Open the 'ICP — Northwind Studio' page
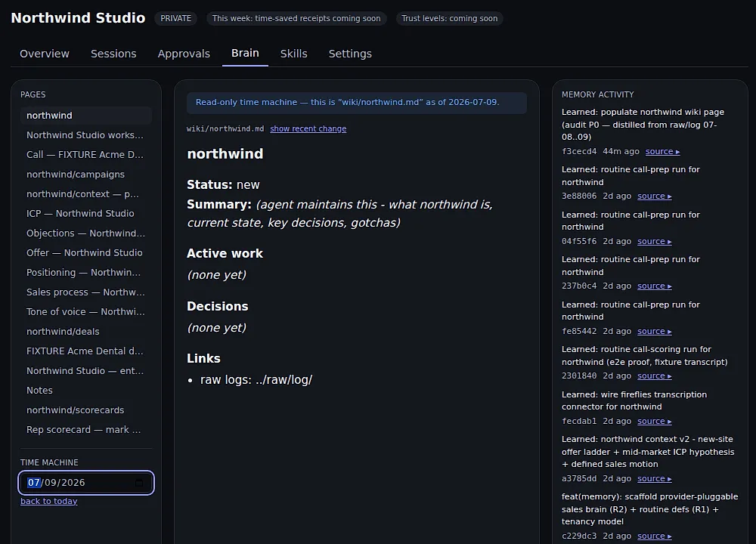This screenshot has height=544, width=756. coord(86,214)
